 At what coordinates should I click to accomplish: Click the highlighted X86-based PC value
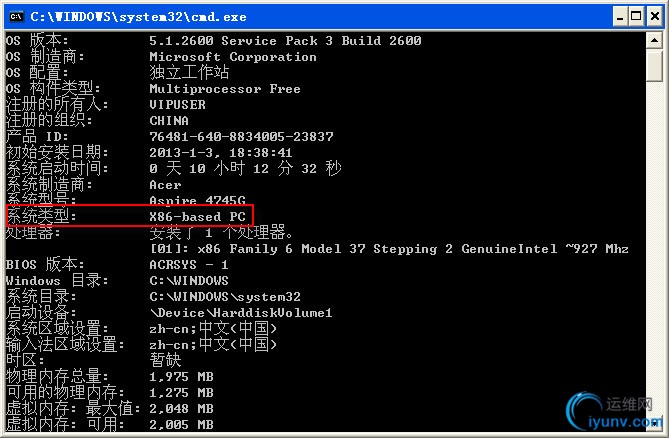[198, 216]
